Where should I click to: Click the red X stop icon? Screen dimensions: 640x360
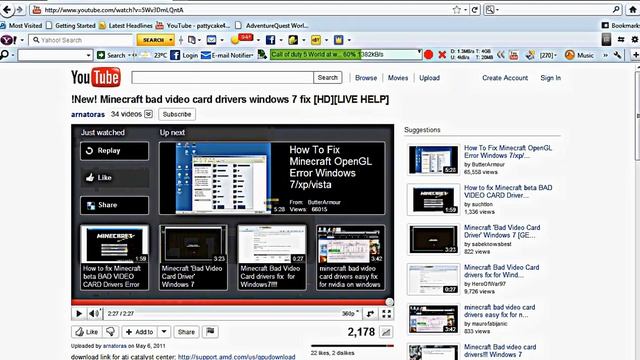point(442,55)
